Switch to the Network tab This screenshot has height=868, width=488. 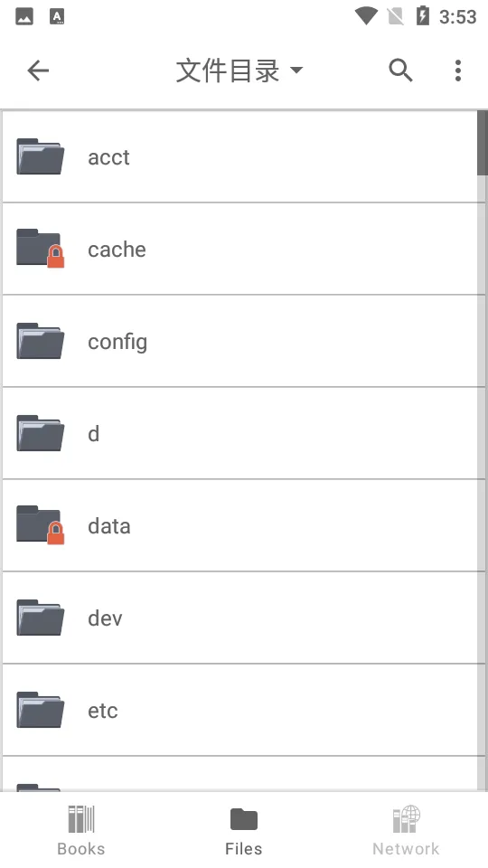pos(406,830)
